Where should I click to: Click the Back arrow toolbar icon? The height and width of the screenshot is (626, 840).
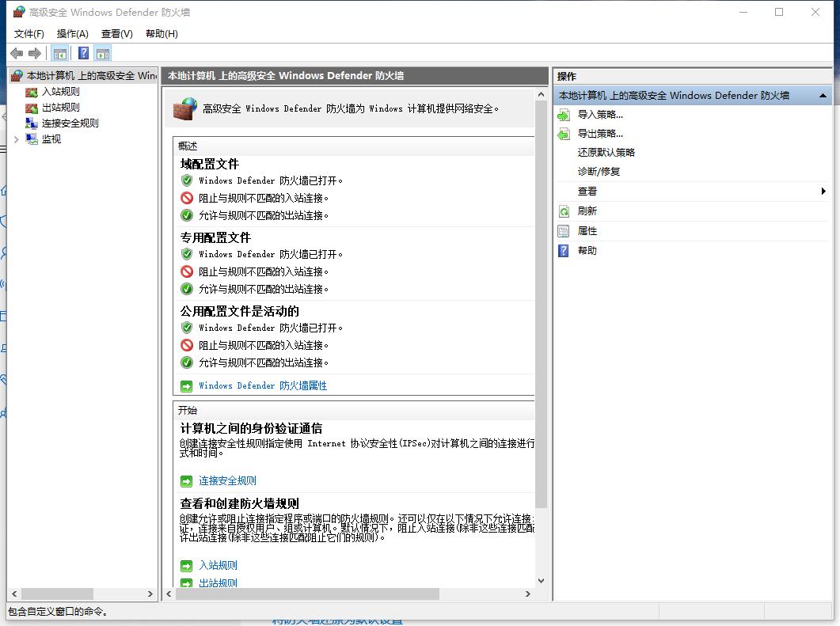[17, 54]
